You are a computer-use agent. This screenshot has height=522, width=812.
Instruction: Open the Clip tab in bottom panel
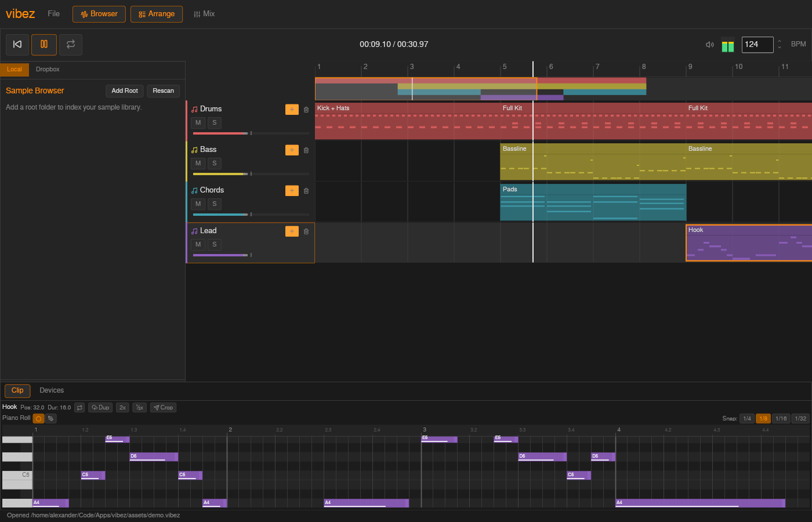(x=17, y=391)
